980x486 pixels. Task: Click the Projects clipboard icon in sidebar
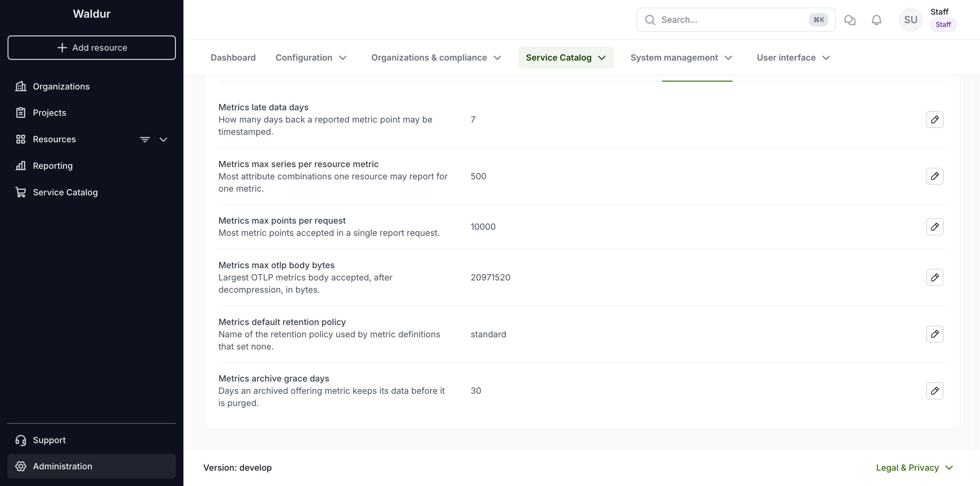click(x=20, y=113)
